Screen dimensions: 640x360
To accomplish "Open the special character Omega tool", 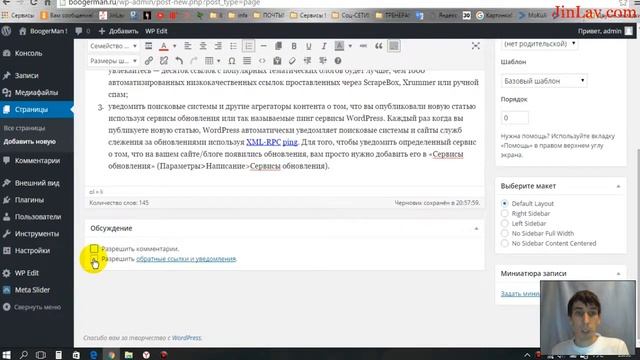I will tap(231, 61).
